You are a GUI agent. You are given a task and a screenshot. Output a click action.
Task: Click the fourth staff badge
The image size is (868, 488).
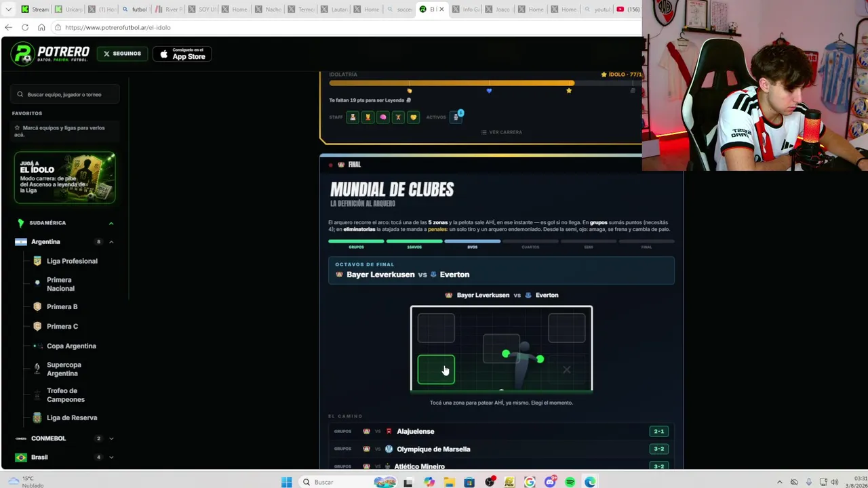click(398, 117)
